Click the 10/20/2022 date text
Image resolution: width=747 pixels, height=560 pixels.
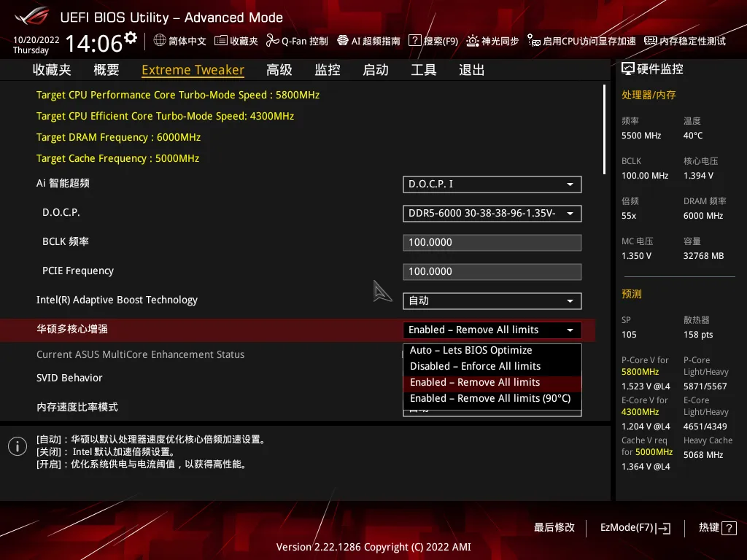click(36, 40)
